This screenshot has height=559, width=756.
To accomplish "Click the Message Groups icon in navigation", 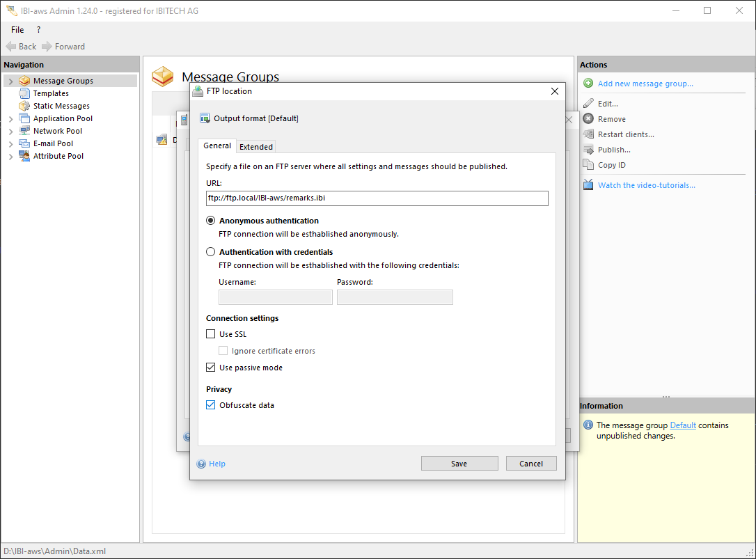I will (24, 81).
